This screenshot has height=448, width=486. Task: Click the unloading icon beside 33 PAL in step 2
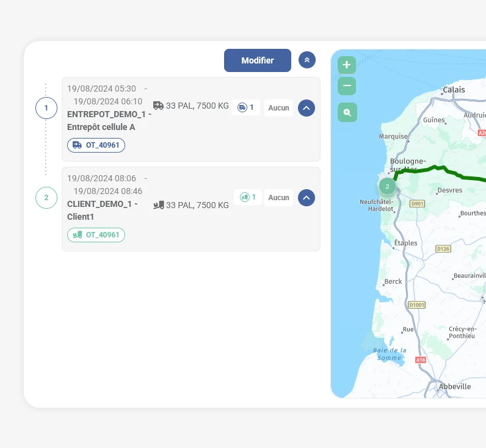(x=158, y=205)
